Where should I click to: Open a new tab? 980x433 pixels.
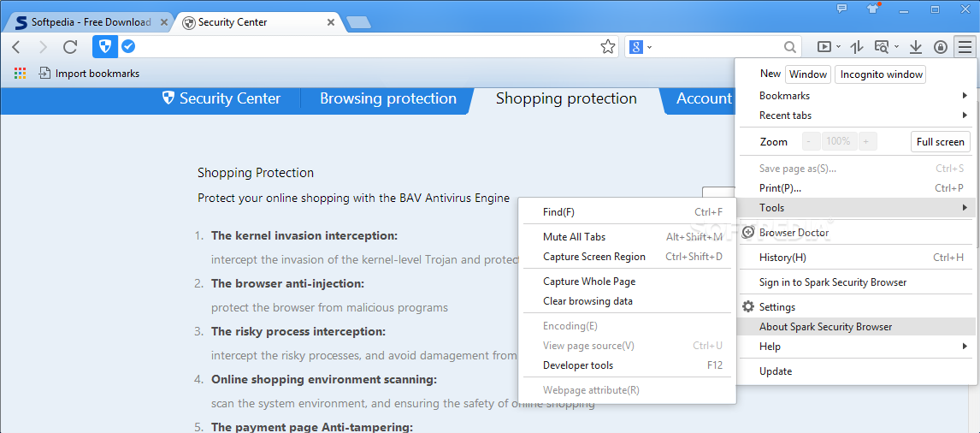[359, 22]
